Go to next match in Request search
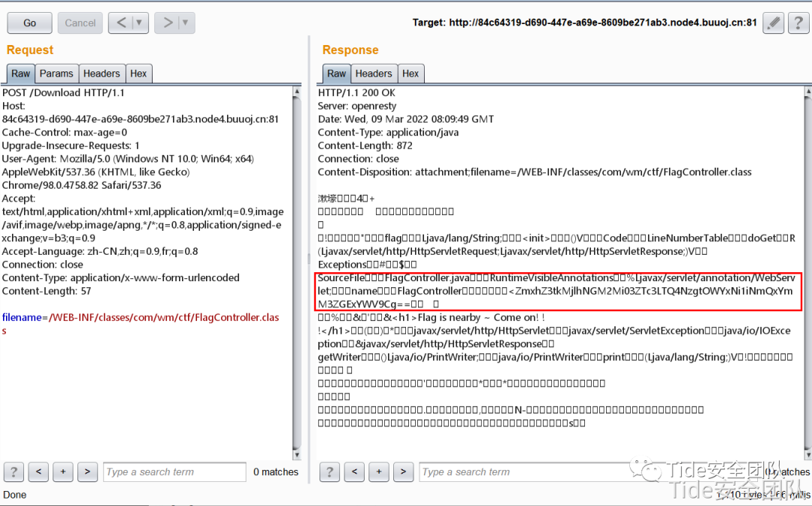Screen dimensions: 812x506 pos(87,472)
